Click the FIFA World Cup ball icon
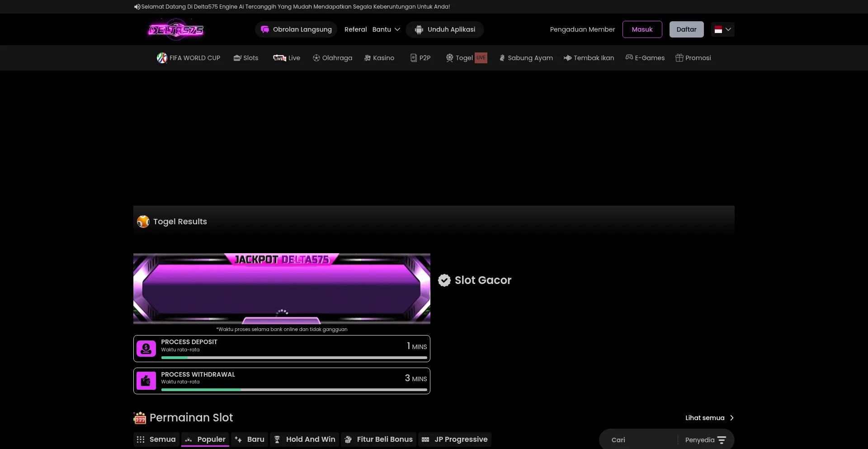 162,58
